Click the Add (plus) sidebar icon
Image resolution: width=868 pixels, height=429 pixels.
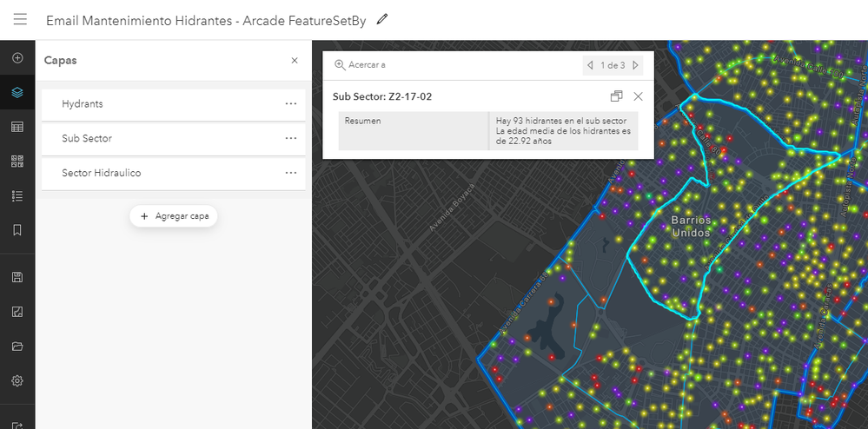point(17,57)
